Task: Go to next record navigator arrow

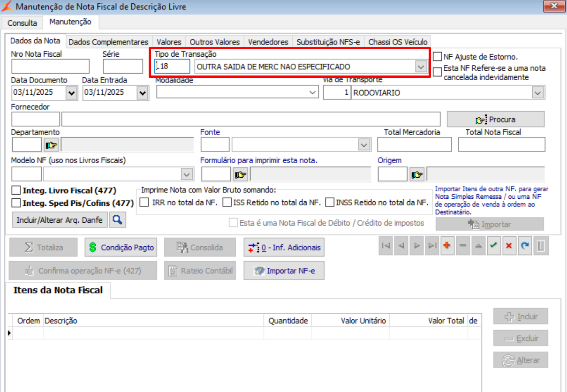Action: point(417,247)
